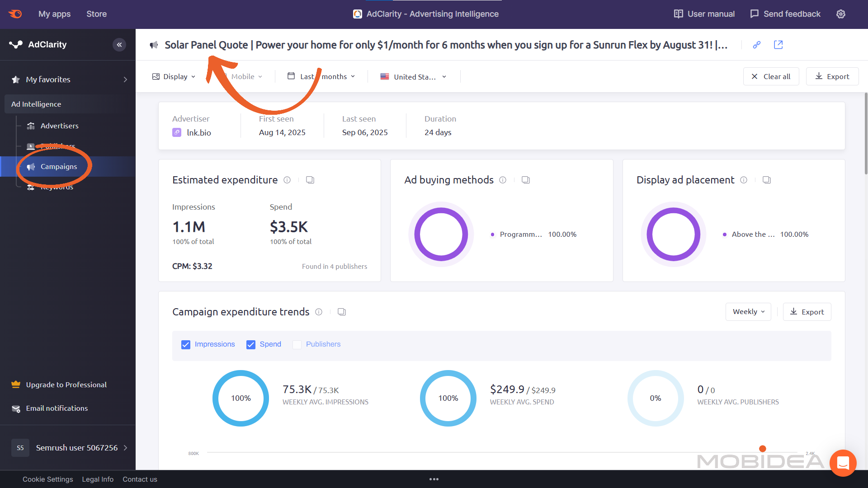This screenshot has width=868, height=488.
Task: Click the compare icon beside Ad buying methods
Action: (x=526, y=180)
